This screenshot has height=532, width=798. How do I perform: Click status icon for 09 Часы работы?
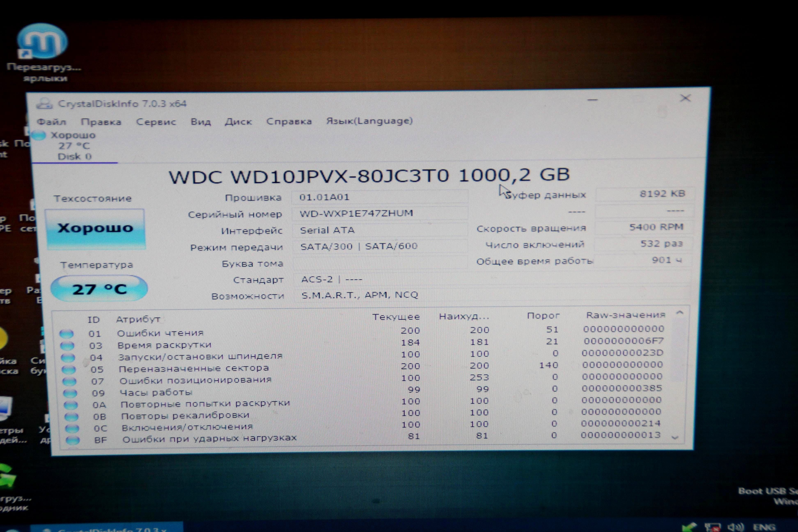pos(70,393)
